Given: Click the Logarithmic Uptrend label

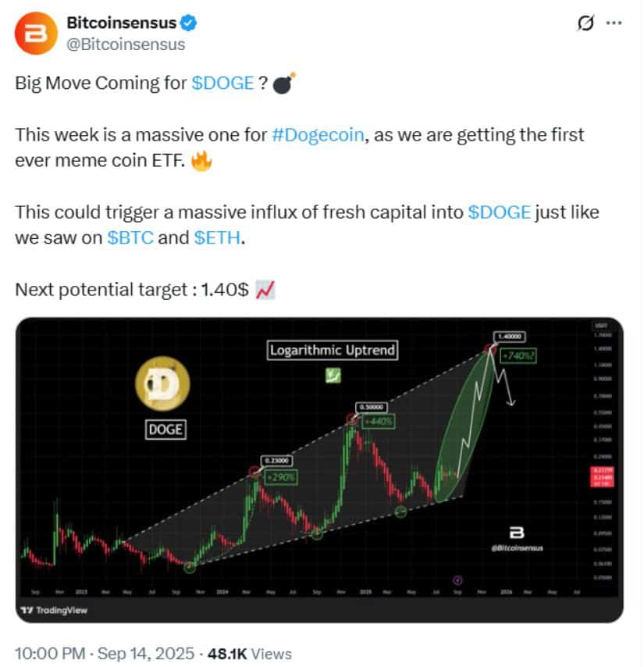Looking at the screenshot, I should (333, 350).
